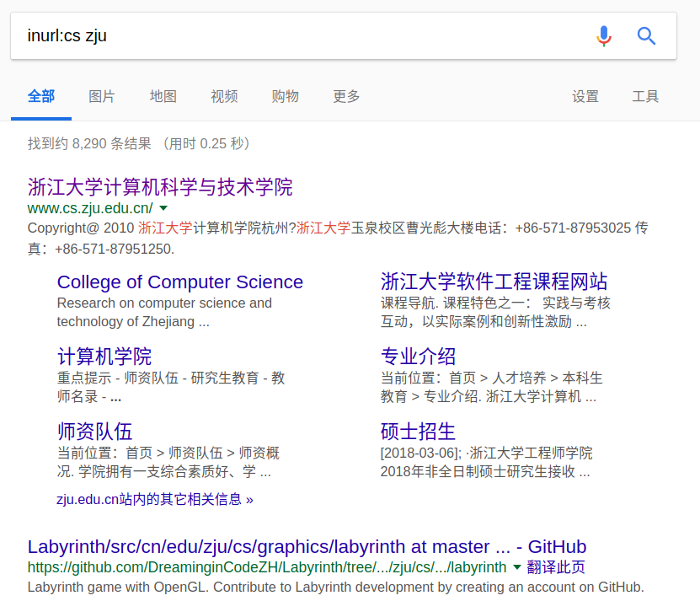Viewport: 700px width, 601px height.
Task: Click the Copyright@ 2010 snippet text
Action: (x=81, y=228)
